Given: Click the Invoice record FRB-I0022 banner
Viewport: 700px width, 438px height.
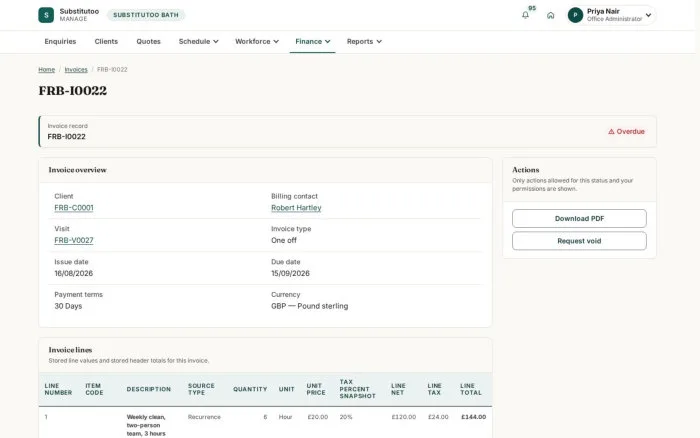Looking at the screenshot, I should point(347,132).
